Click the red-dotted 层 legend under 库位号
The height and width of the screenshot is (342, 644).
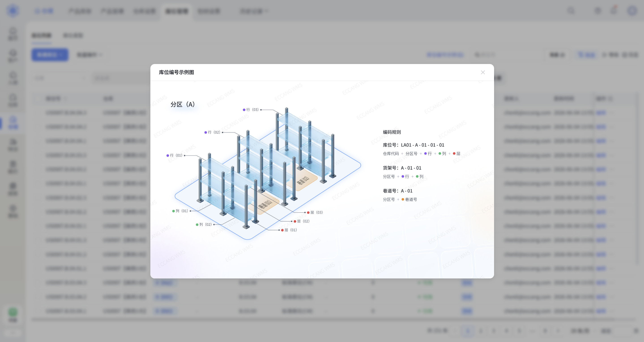point(456,154)
